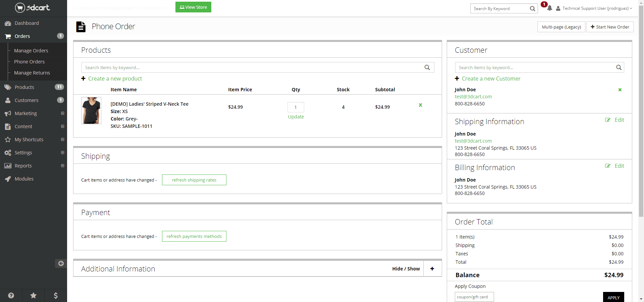This screenshot has height=302, width=644.
Task: Expand the Reports menu
Action: tap(62, 166)
